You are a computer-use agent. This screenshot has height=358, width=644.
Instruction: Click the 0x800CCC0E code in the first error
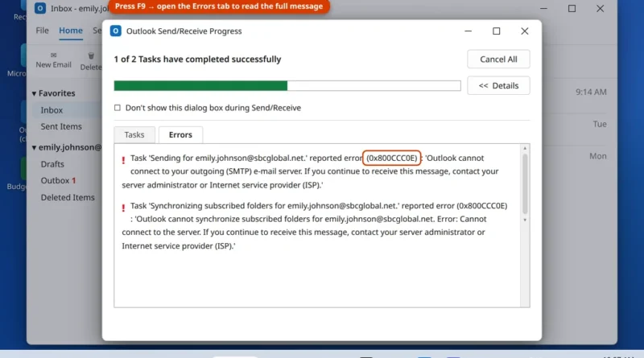[391, 158]
